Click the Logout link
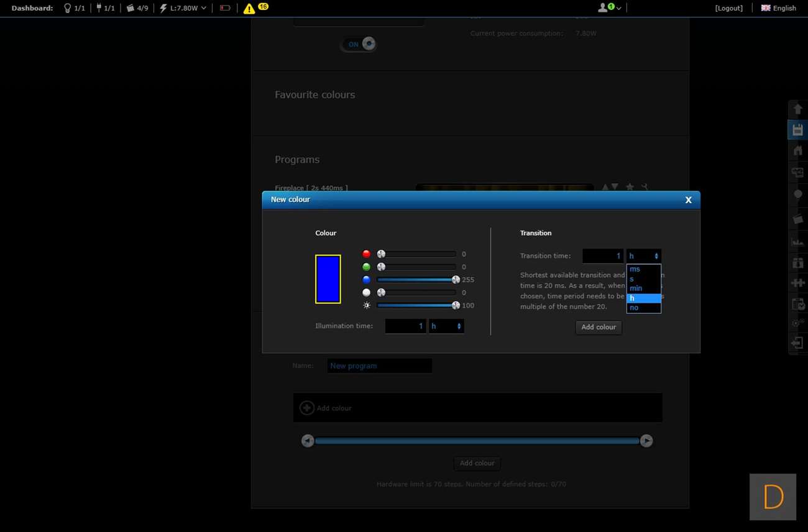This screenshot has width=808, height=532. tap(728, 8)
